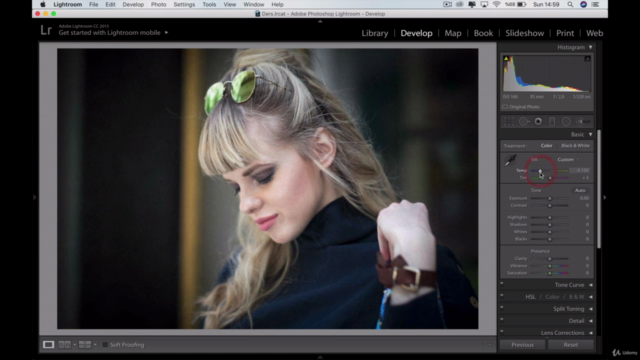Switch to Loupe view in the toolbar
640x360 pixels.
(x=48, y=344)
